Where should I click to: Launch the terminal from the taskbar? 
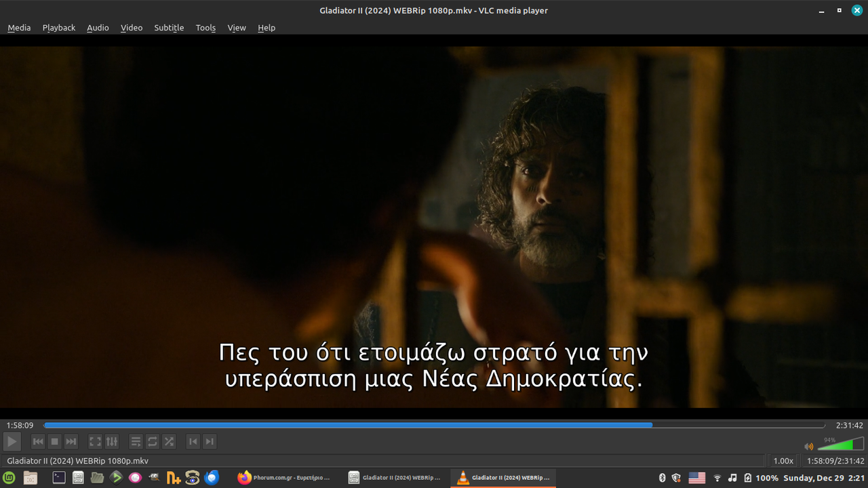click(x=59, y=478)
